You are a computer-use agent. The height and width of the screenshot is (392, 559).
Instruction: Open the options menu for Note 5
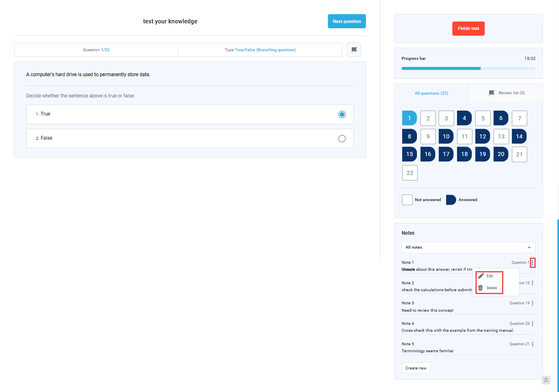click(x=532, y=344)
